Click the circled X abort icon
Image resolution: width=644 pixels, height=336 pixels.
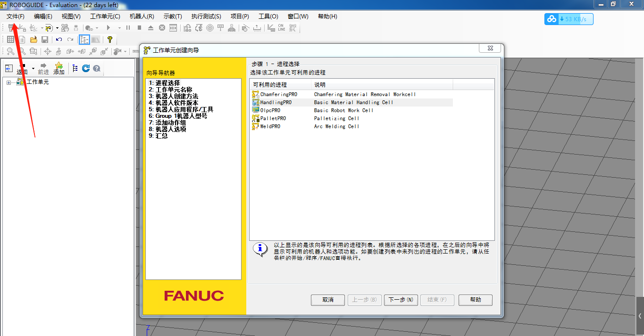(x=162, y=28)
